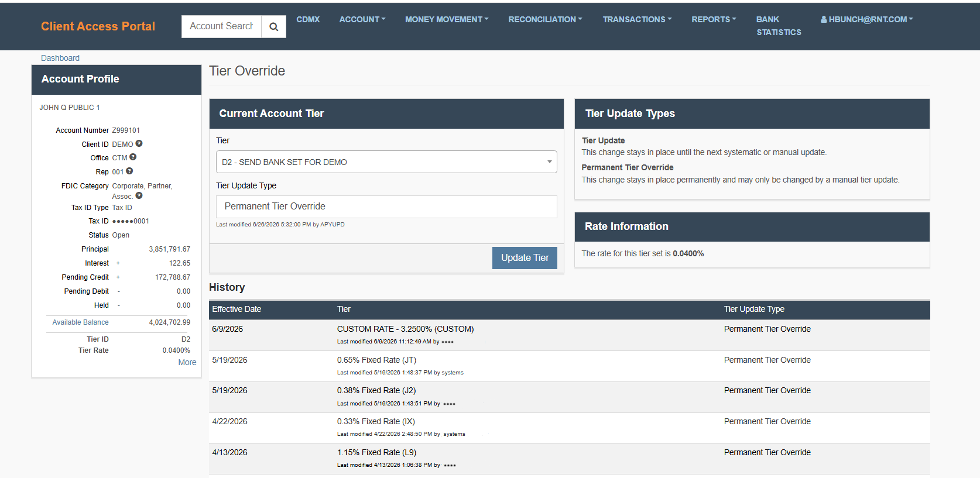Viewport: 980px width, 478px height.
Task: Click the Permanent Tier Override update type field
Action: (386, 207)
